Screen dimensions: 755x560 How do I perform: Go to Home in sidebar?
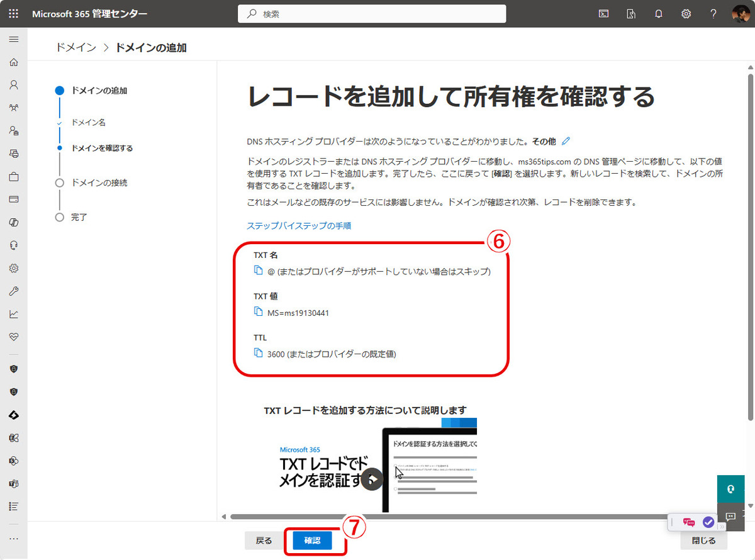pos(13,62)
